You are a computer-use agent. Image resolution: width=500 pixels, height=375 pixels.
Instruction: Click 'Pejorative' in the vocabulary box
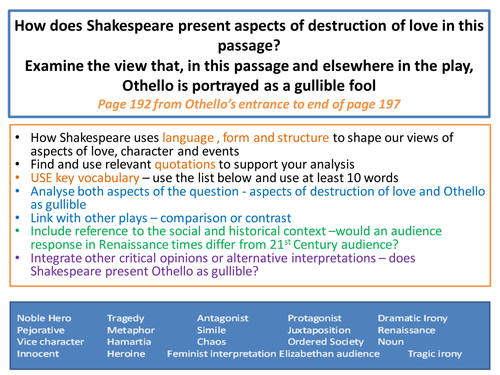[x=41, y=330]
